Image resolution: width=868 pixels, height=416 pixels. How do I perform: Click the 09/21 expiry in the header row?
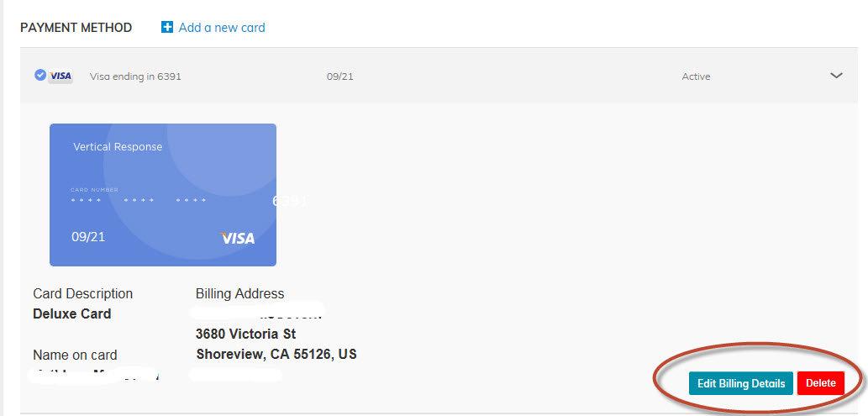tap(340, 76)
